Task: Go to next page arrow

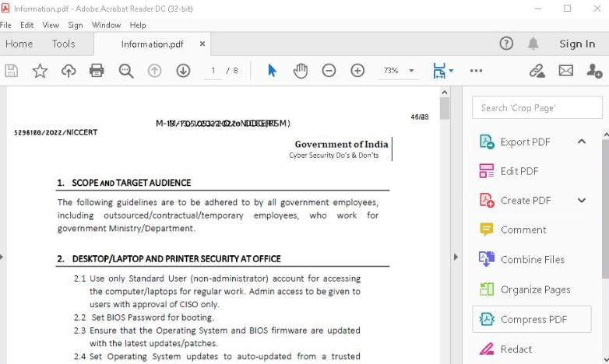Action: (x=183, y=71)
